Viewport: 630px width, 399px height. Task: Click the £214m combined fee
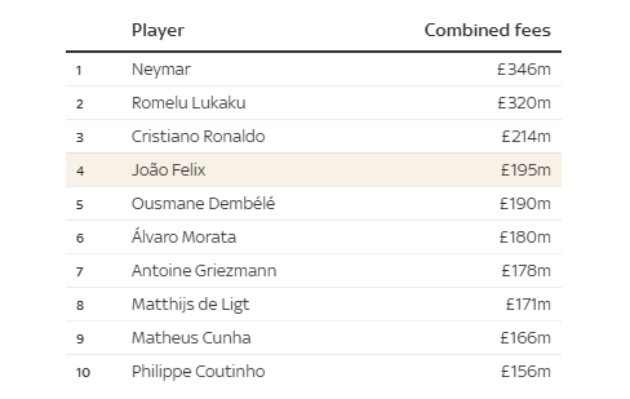[526, 137]
